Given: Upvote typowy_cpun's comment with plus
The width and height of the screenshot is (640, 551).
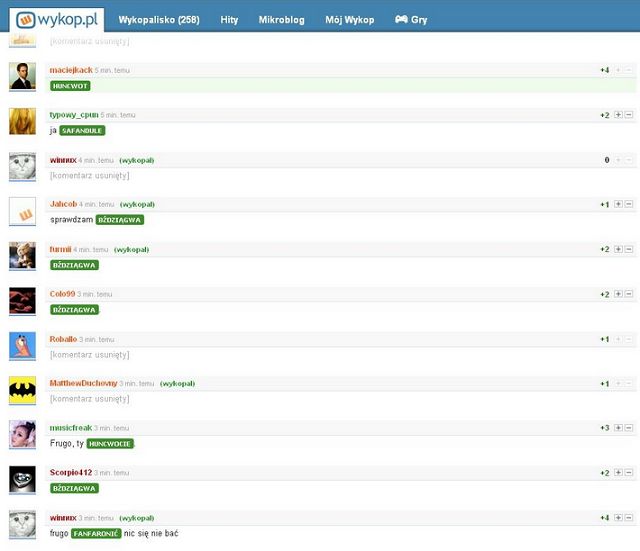Looking at the screenshot, I should tap(618, 115).
